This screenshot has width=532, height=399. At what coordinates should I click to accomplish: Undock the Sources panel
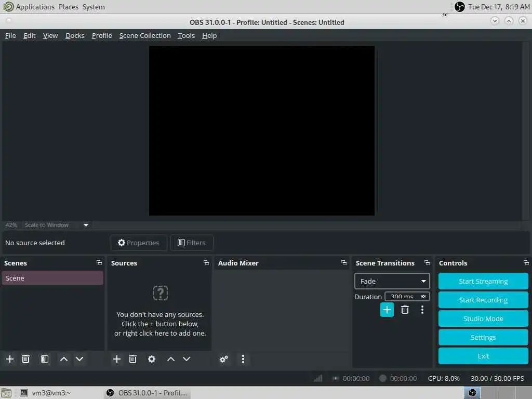206,262
